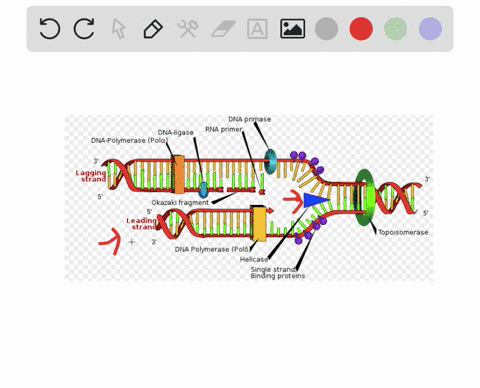
Task: Select the pointer cursor tool
Action: coord(119,29)
